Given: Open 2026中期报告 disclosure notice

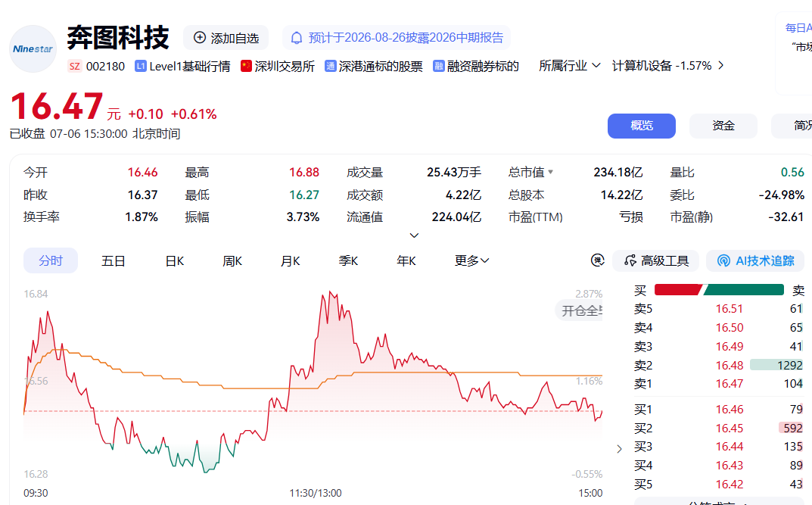Looking at the screenshot, I should 397,38.
